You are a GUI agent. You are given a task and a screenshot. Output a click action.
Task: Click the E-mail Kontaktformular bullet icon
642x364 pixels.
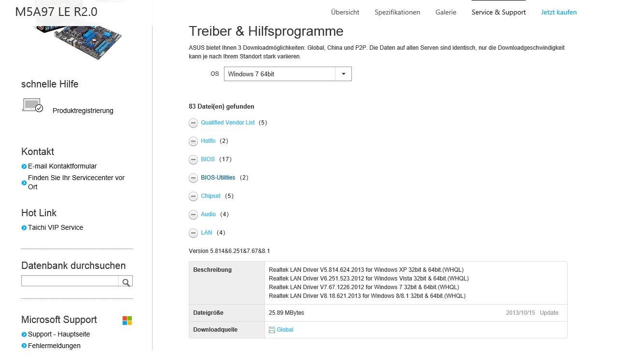24,167
